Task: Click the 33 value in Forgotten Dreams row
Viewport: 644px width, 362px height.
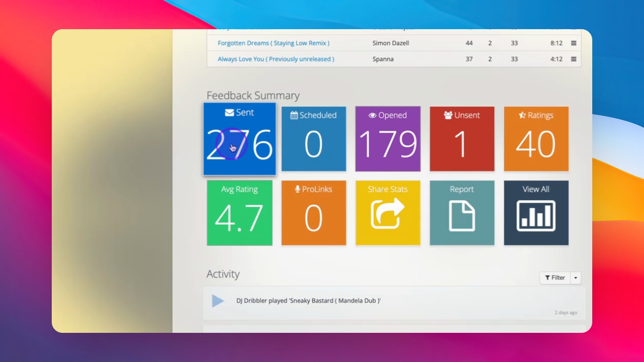Action: pos(514,43)
